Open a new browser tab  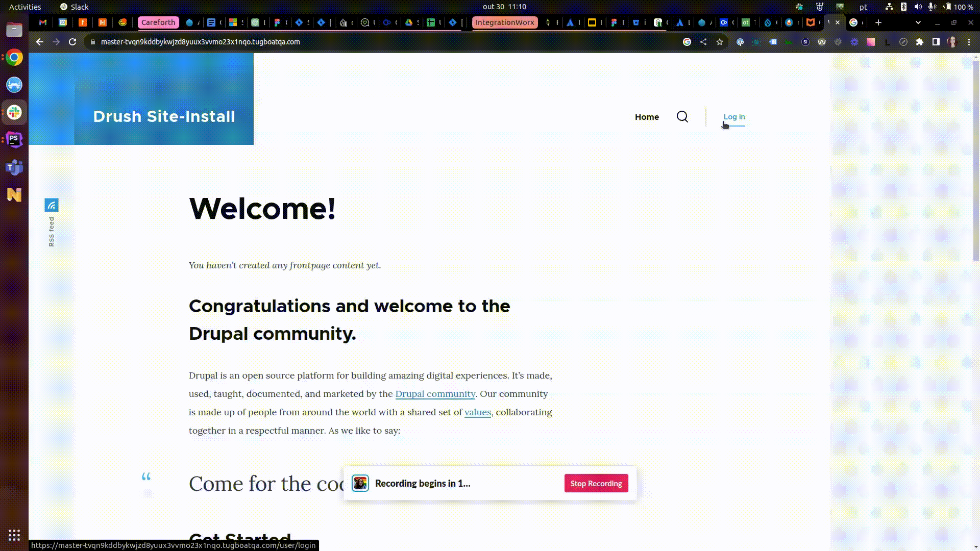point(878,22)
